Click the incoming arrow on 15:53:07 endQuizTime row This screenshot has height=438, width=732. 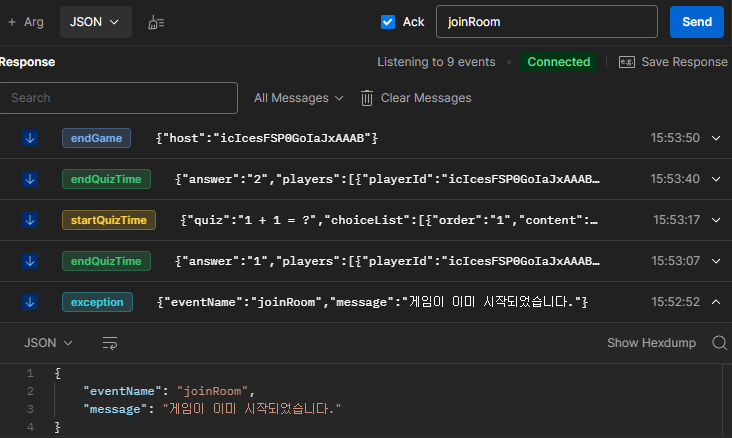30,261
